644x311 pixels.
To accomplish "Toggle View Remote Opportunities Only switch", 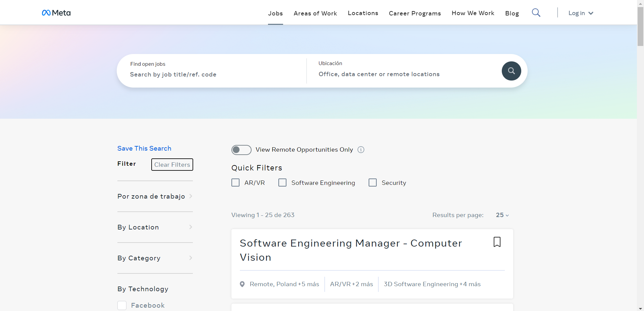I will point(241,150).
